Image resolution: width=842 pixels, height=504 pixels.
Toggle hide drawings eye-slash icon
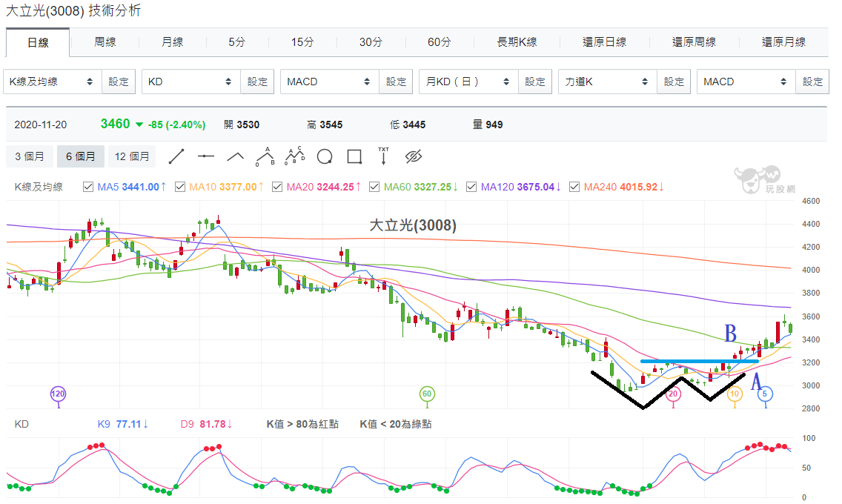414,156
